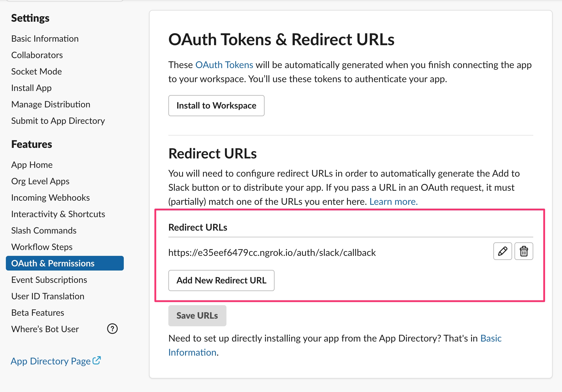Follow the Learn more link
562x392 pixels.
coord(393,202)
